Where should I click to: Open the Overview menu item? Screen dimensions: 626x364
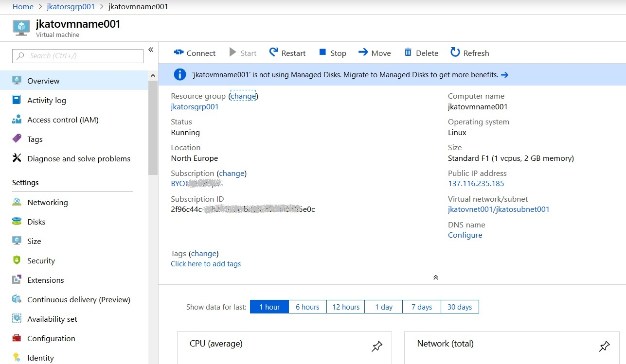point(74,81)
